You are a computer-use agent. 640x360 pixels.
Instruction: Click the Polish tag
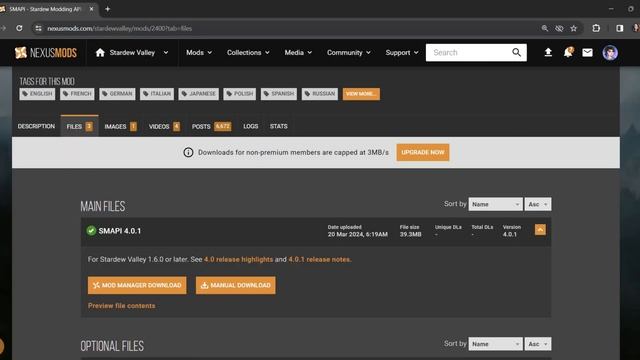click(240, 94)
